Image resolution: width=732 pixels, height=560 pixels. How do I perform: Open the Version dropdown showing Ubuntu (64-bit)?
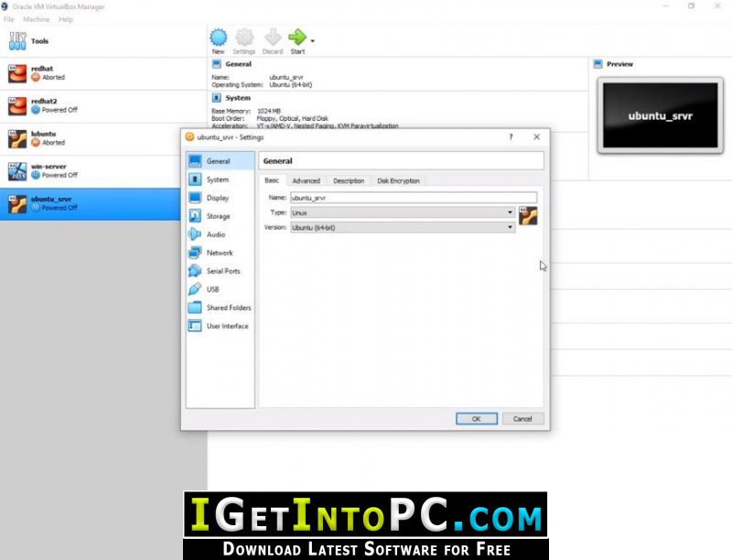click(x=403, y=228)
